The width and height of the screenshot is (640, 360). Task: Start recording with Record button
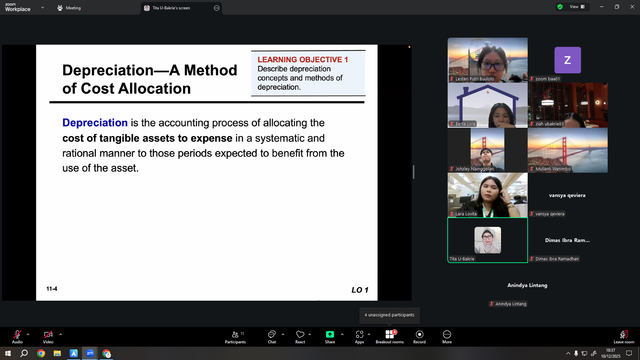tap(419, 337)
